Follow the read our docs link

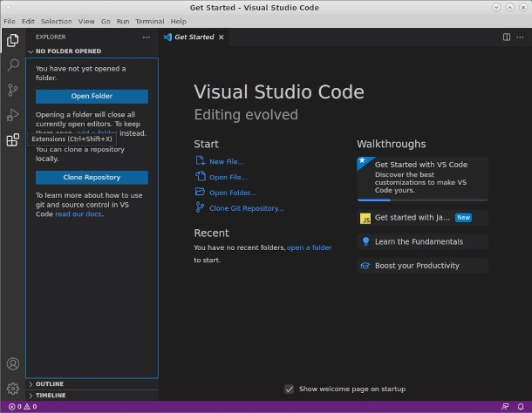point(78,214)
